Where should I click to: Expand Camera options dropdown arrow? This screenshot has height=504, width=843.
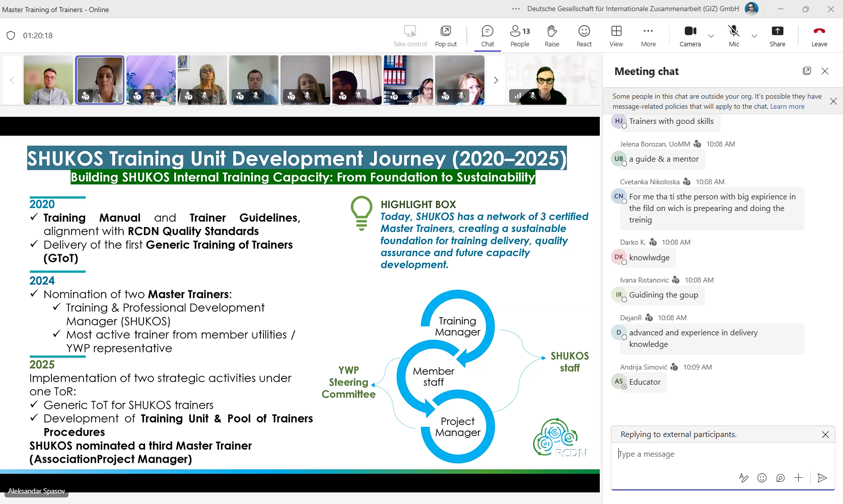click(711, 36)
